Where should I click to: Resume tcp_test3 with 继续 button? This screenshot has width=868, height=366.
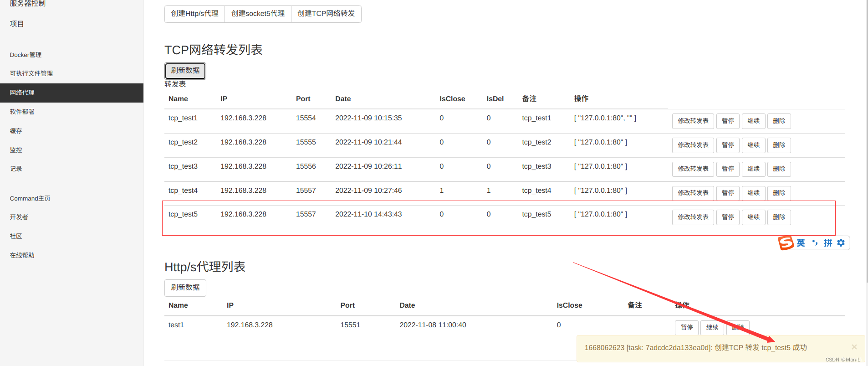pyautogui.click(x=753, y=169)
